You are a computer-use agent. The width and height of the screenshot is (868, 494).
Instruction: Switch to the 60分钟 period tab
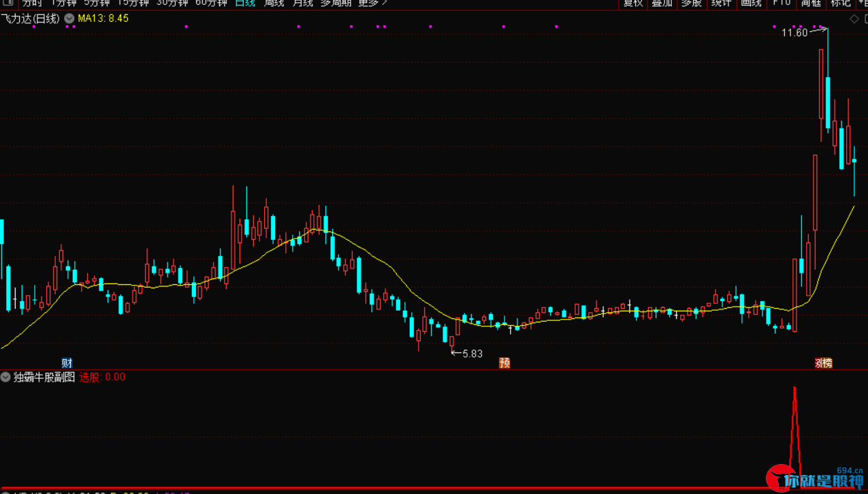pyautogui.click(x=211, y=3)
